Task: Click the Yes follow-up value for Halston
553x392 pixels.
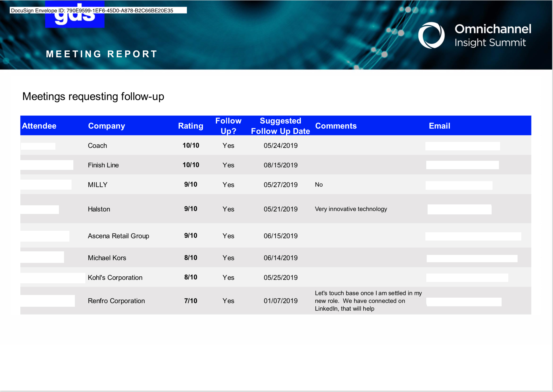Action: click(x=228, y=209)
